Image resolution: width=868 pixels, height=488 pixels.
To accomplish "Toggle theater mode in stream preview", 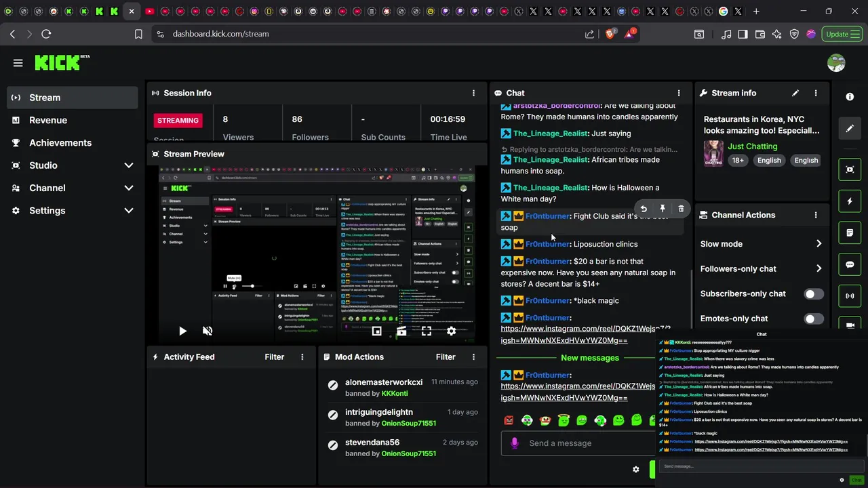I will (x=401, y=331).
